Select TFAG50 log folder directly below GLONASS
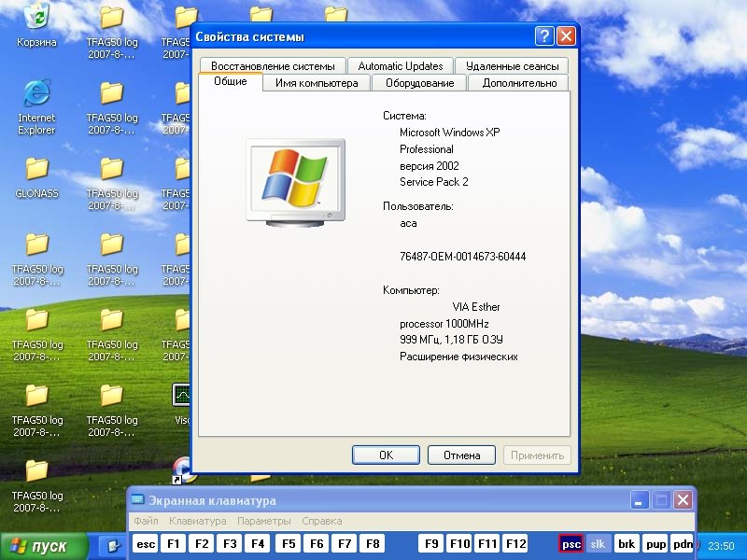 [x=36, y=259]
